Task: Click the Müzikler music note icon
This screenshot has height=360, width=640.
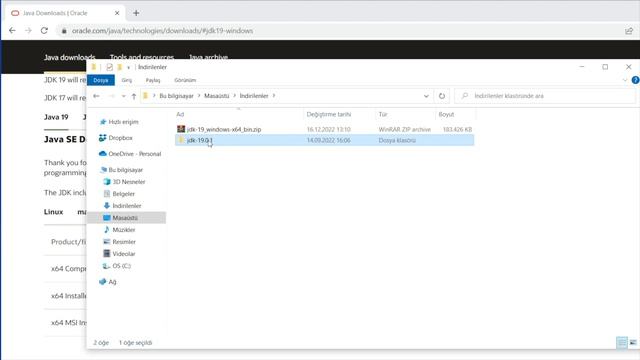Action: [x=107, y=229]
